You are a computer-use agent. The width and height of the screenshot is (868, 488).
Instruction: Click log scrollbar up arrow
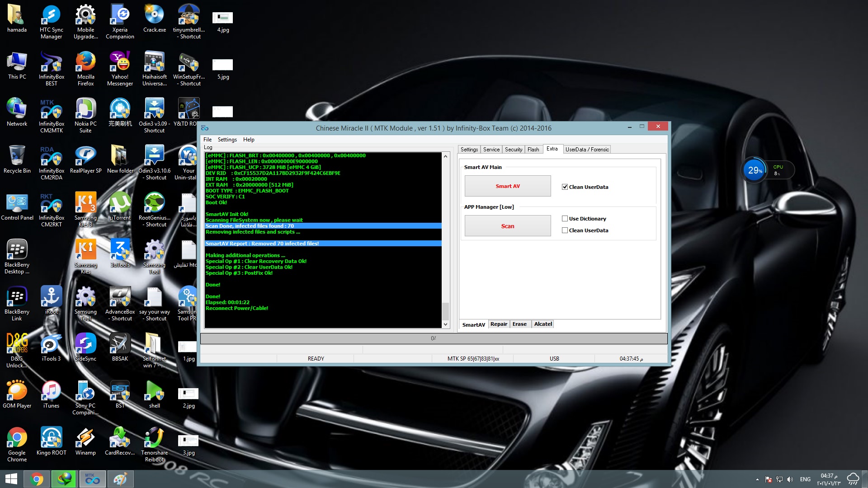(x=445, y=156)
